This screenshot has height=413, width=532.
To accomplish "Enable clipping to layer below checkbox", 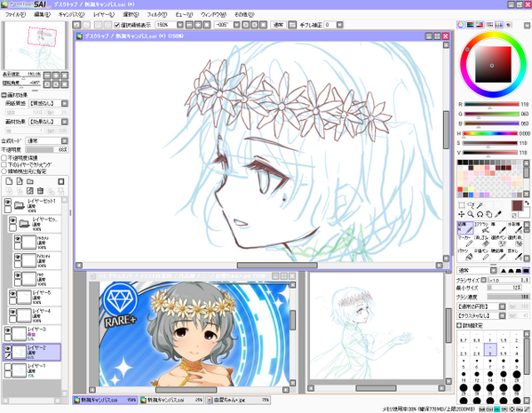I will coord(4,164).
